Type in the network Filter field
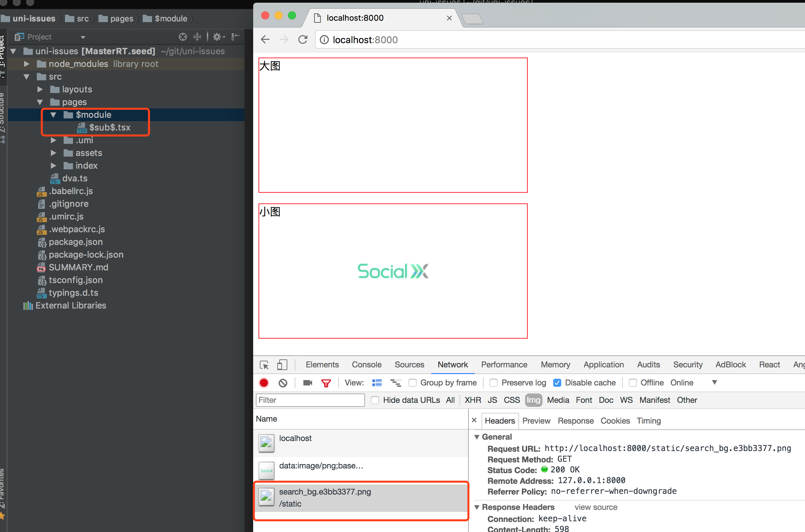 coord(310,400)
